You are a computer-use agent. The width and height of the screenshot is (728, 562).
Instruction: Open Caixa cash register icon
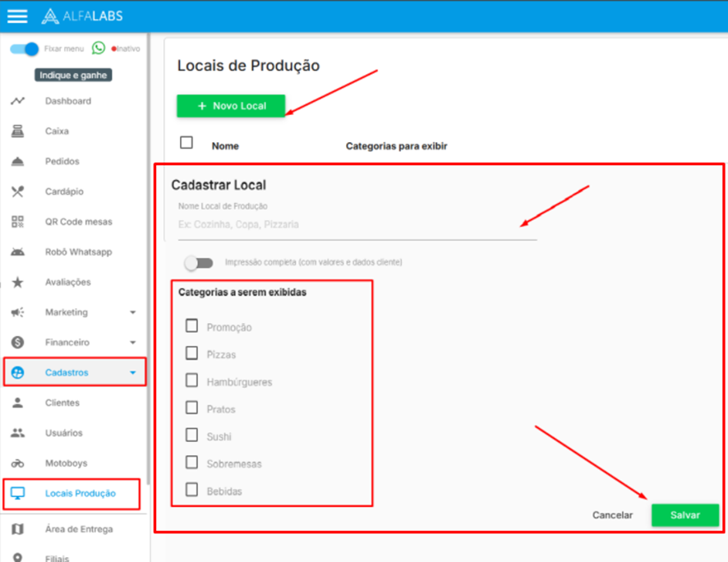click(x=17, y=131)
